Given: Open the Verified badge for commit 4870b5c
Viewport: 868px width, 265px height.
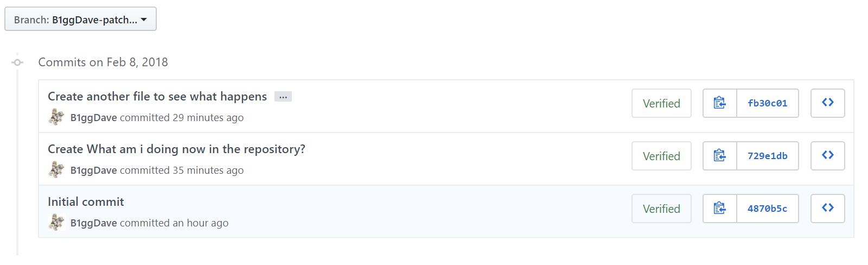Looking at the screenshot, I should (x=661, y=209).
